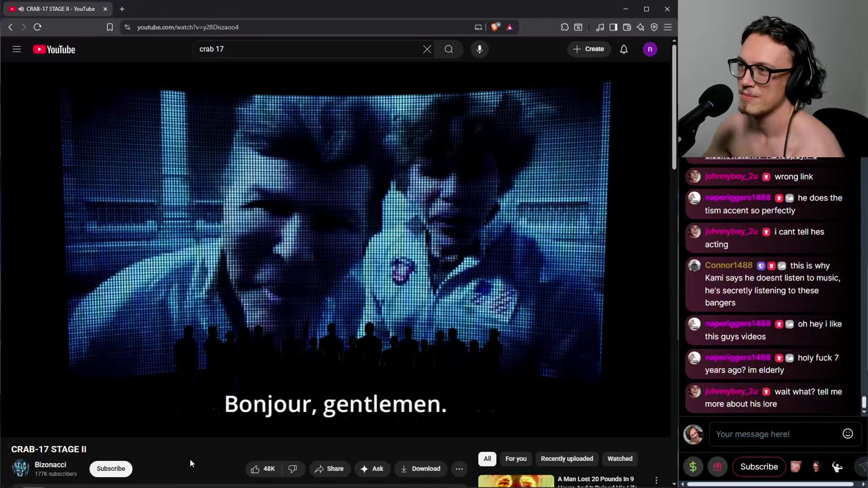Open the browser music playlist icon

[x=600, y=27]
